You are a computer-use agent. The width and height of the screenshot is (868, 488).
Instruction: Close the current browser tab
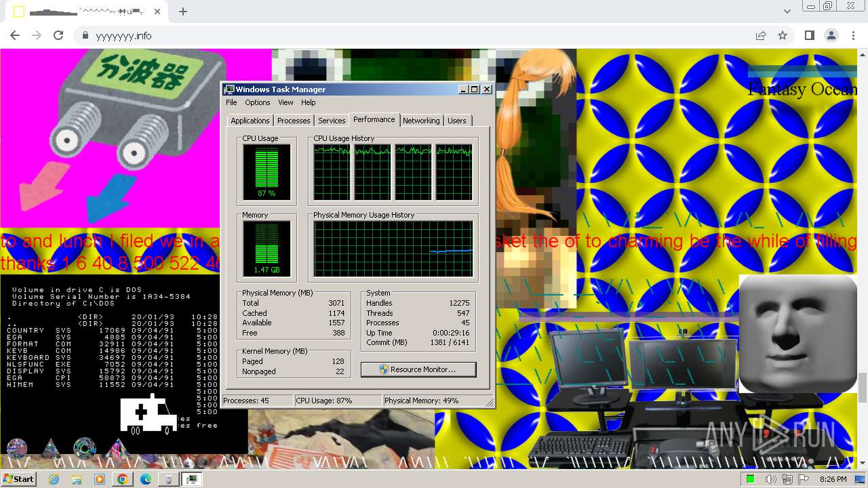pos(157,12)
